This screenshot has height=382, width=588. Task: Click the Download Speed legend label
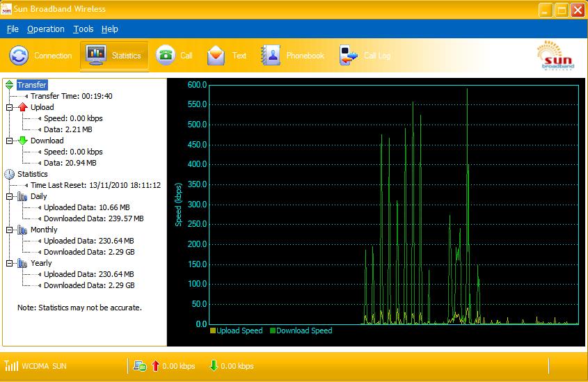[x=304, y=331]
